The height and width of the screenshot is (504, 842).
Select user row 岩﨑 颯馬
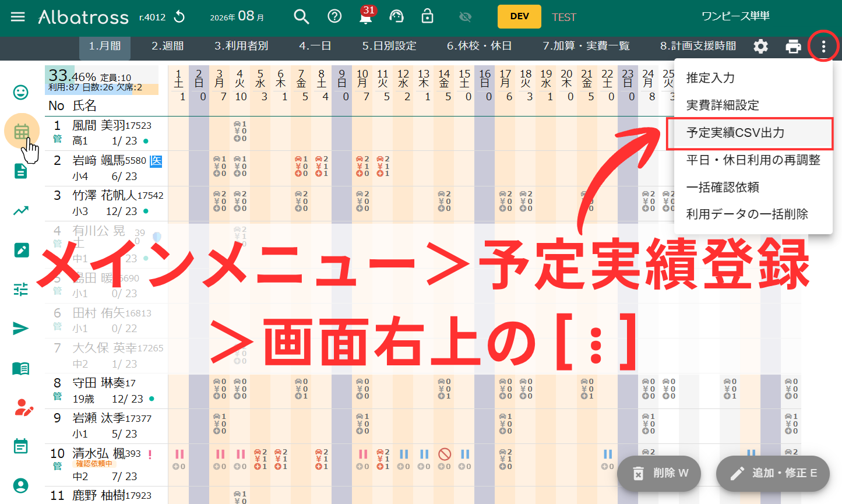(x=107, y=168)
